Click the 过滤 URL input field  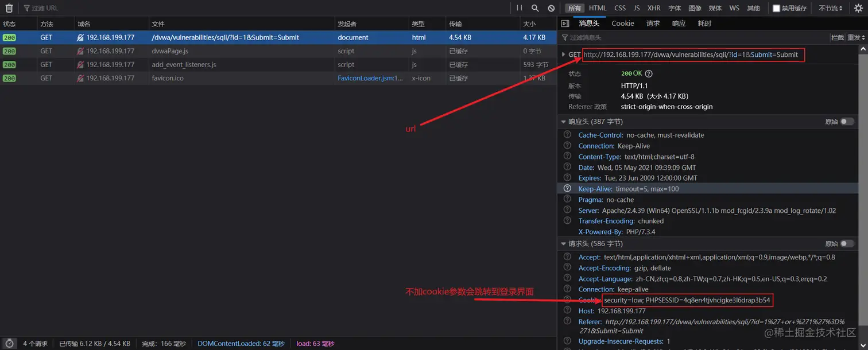point(264,8)
